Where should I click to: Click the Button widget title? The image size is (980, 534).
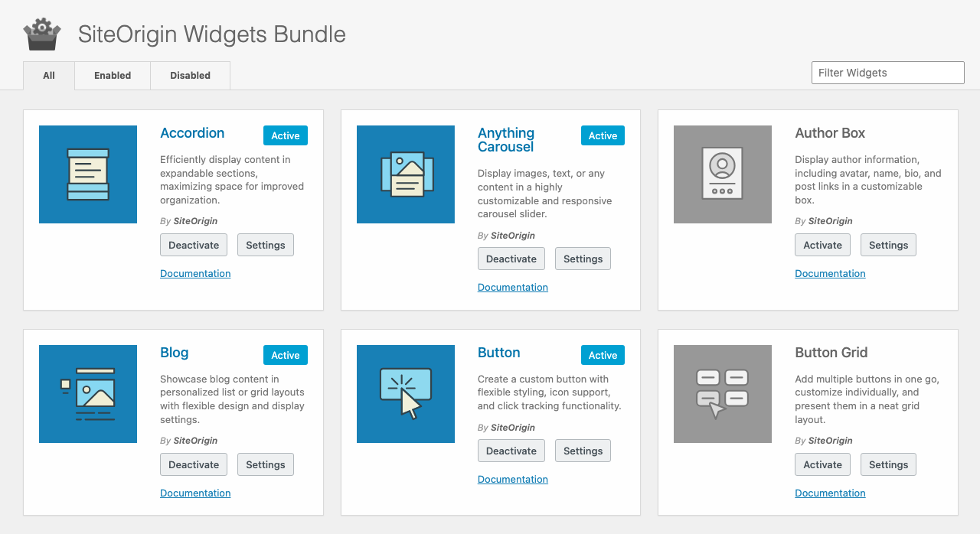click(499, 353)
